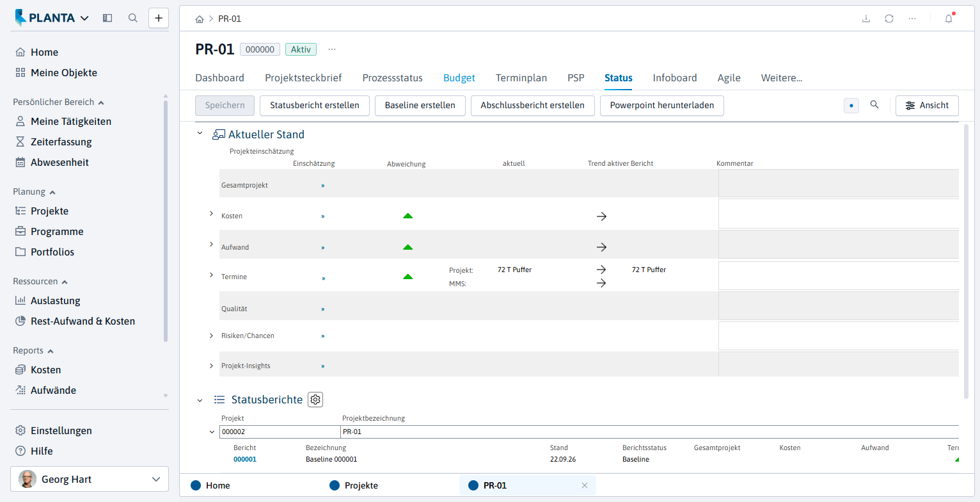Open Auslastung in the sidebar

(x=55, y=301)
